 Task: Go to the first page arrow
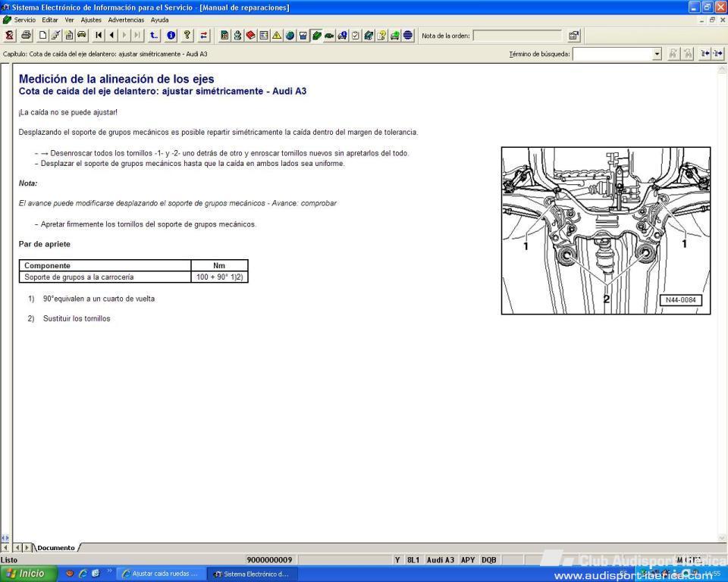click(x=99, y=36)
